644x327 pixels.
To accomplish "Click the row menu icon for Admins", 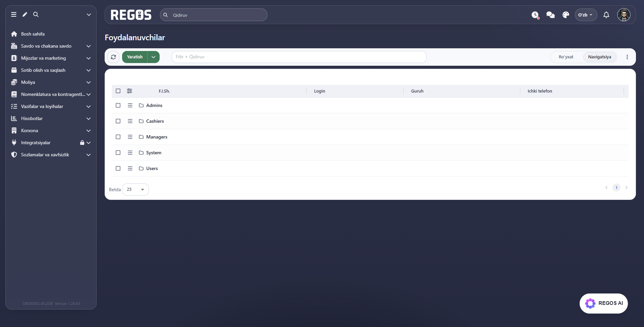I will [130, 105].
